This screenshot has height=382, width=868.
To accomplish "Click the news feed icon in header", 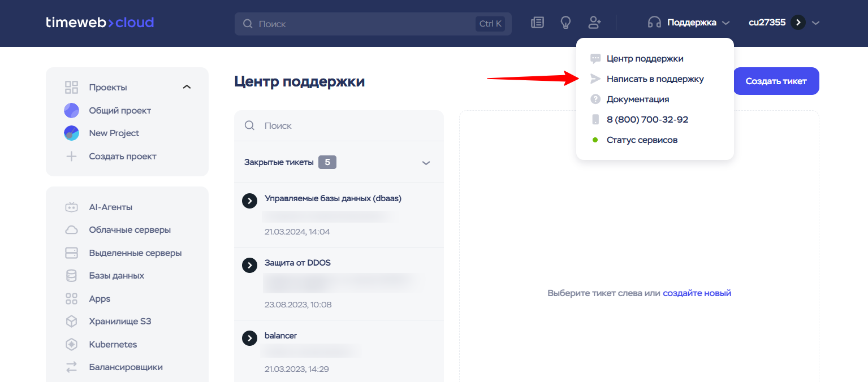I will tap(537, 23).
